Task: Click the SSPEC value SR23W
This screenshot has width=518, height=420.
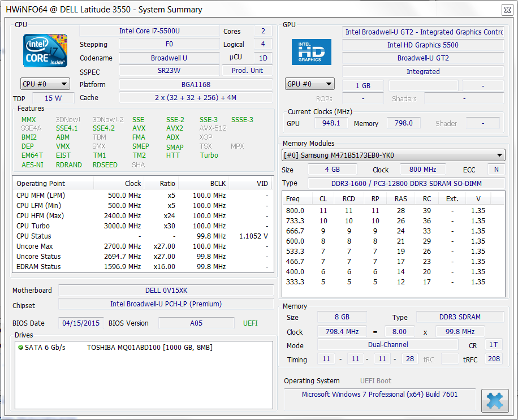Action: point(169,71)
